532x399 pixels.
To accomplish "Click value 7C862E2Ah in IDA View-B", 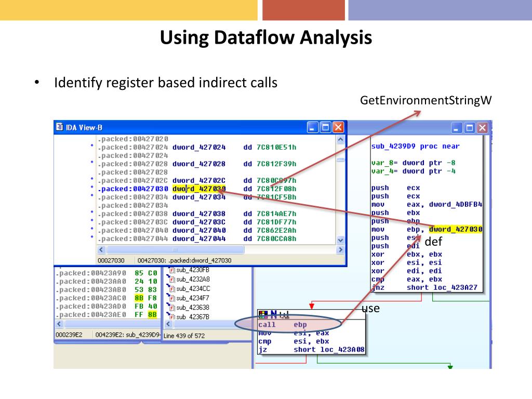I will pos(276,230).
